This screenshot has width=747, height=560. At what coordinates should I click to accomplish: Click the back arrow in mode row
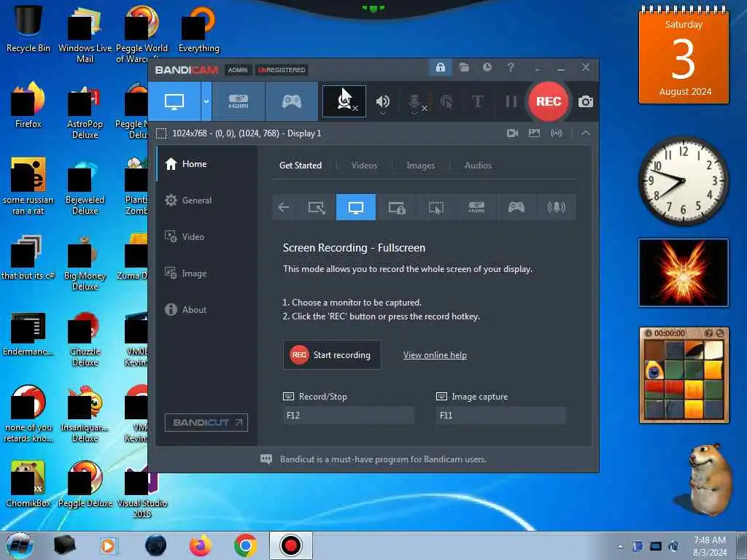click(x=284, y=207)
